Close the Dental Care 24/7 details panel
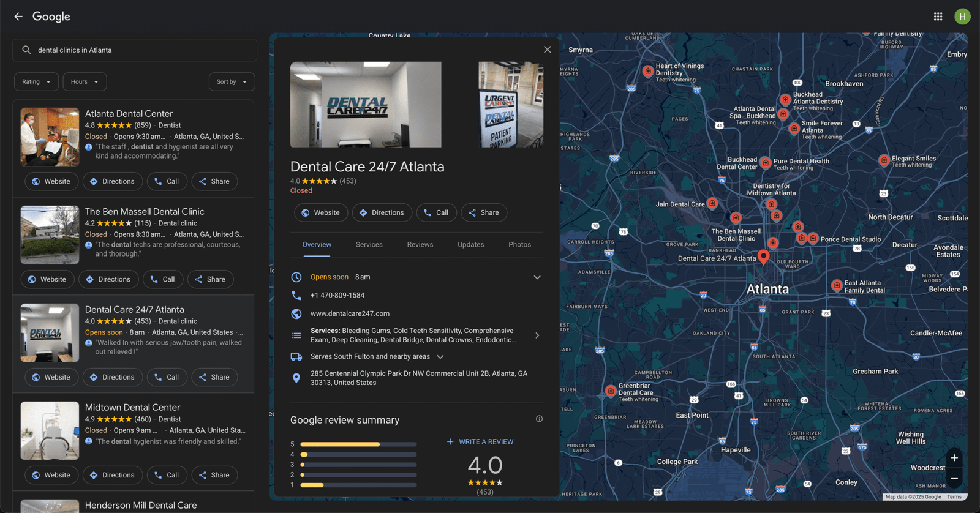The image size is (980, 513). 548,50
